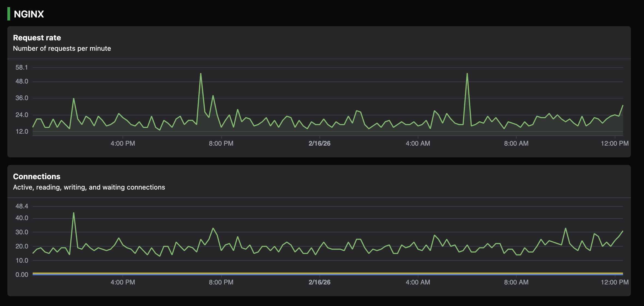Click the 12:00 PM label on Connections axis
This screenshot has height=306, width=644.
[x=615, y=282]
